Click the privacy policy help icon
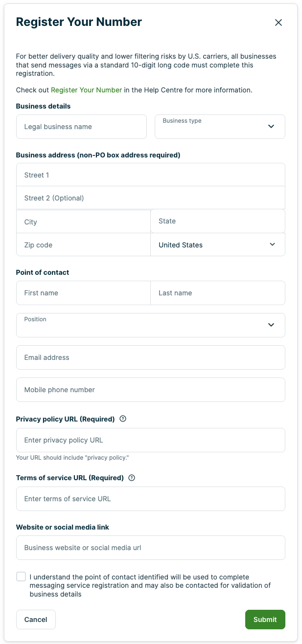 point(123,419)
